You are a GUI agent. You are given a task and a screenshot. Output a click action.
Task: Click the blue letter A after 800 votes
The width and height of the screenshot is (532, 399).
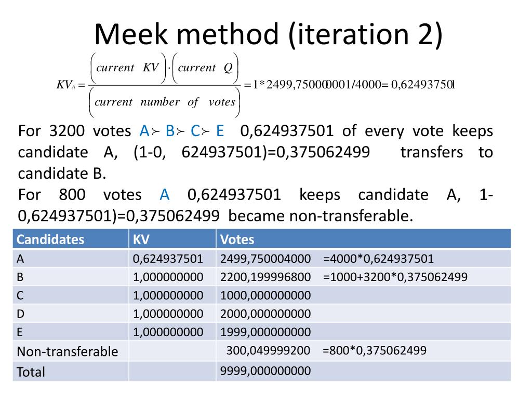coord(165,195)
